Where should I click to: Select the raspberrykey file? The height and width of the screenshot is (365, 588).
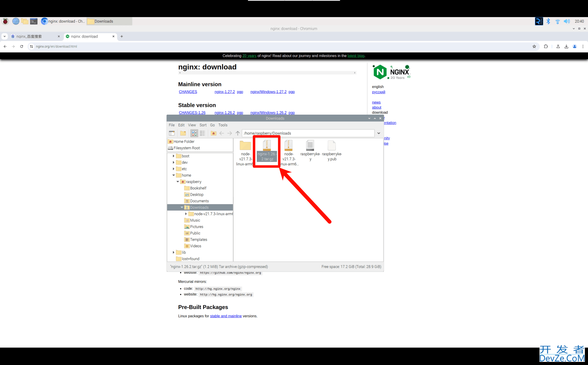click(x=310, y=151)
